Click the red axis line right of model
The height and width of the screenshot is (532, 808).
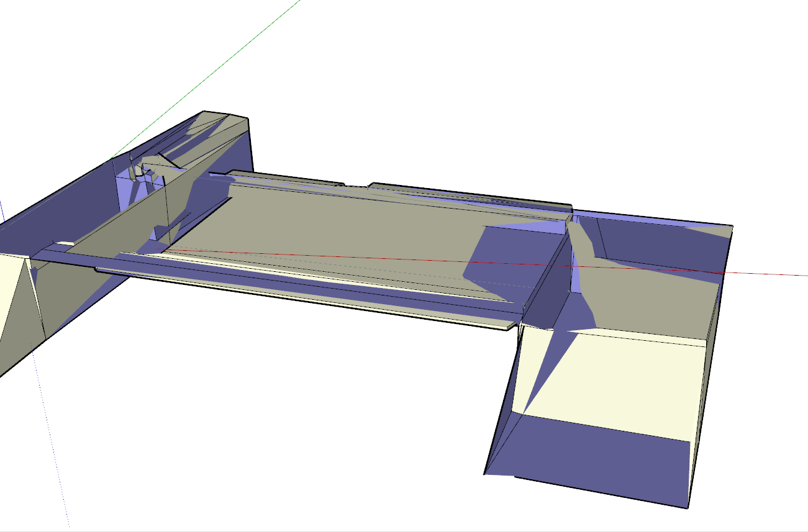770,274
